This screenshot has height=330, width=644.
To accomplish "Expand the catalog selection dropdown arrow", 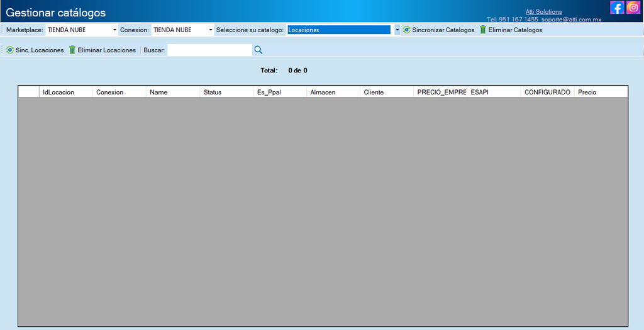I will [397, 30].
